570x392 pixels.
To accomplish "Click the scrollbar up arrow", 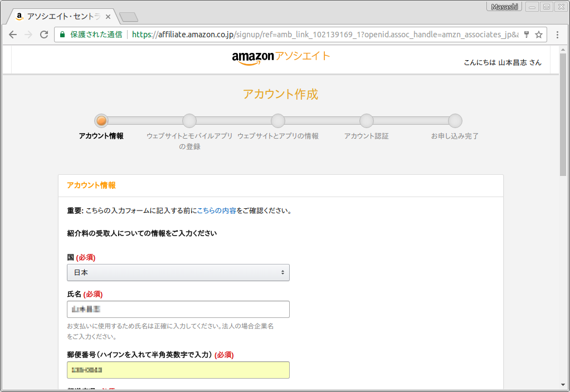I will (563, 50).
